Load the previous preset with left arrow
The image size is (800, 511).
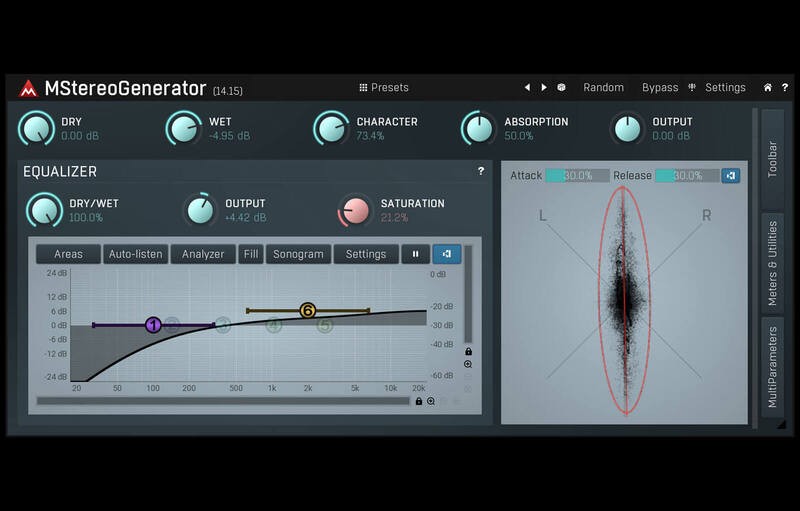coord(527,87)
